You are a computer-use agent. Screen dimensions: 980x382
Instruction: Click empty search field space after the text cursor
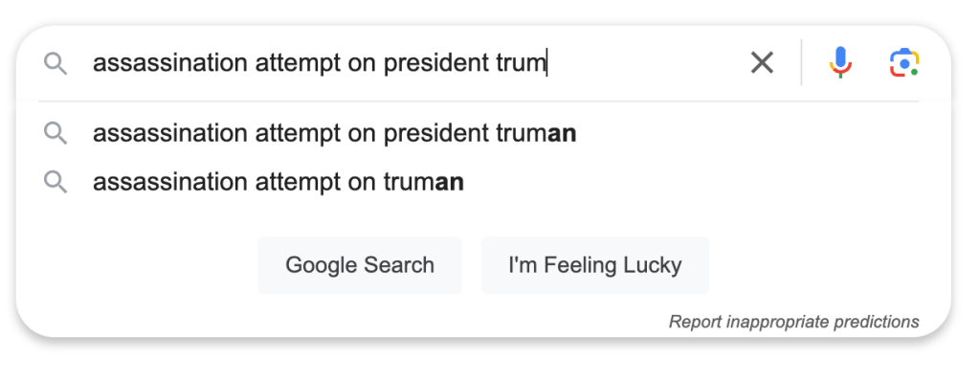[644, 62]
